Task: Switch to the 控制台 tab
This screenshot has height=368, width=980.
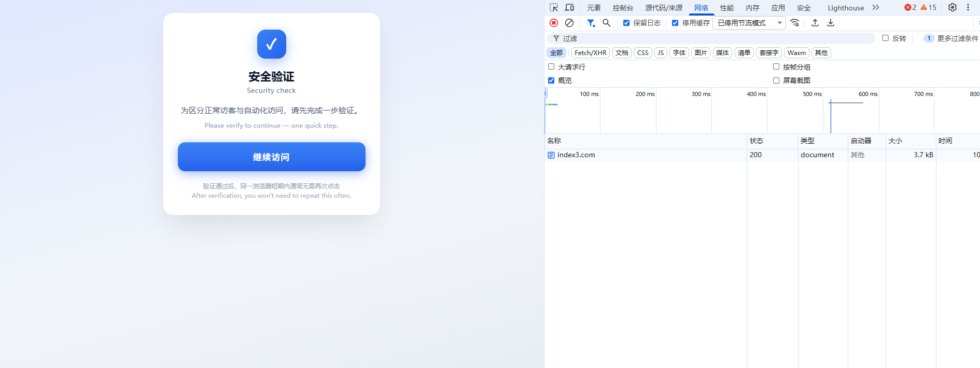Action: (623, 8)
